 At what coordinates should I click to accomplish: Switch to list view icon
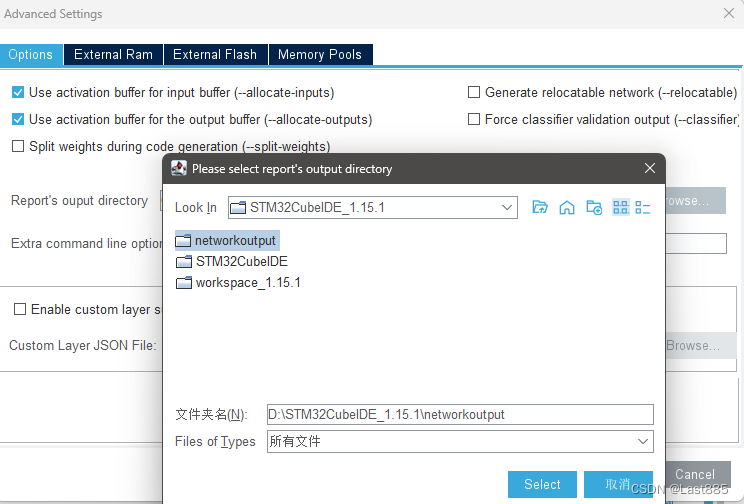(x=620, y=207)
